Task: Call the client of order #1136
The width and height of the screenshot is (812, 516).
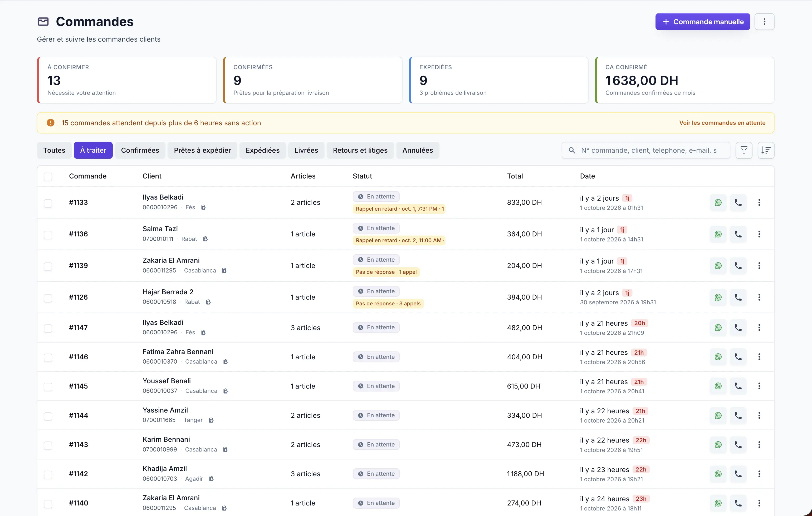Action: tap(738, 234)
